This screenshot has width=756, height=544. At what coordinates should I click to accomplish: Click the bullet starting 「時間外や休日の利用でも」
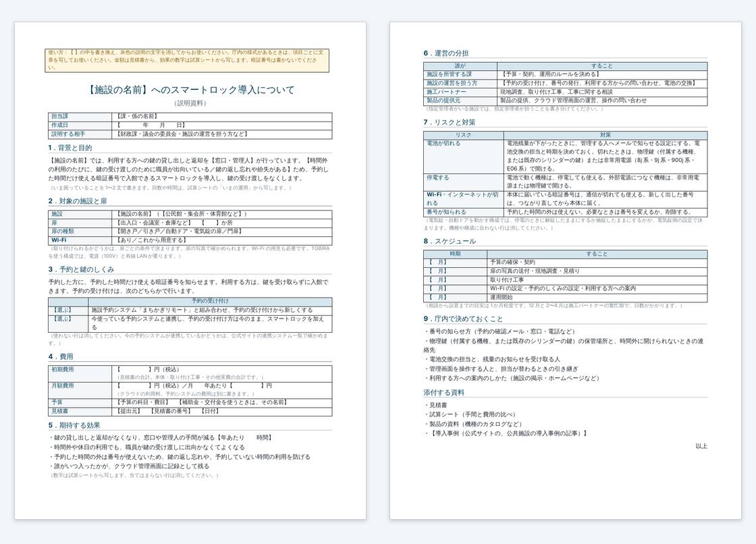pyautogui.click(x=147, y=447)
